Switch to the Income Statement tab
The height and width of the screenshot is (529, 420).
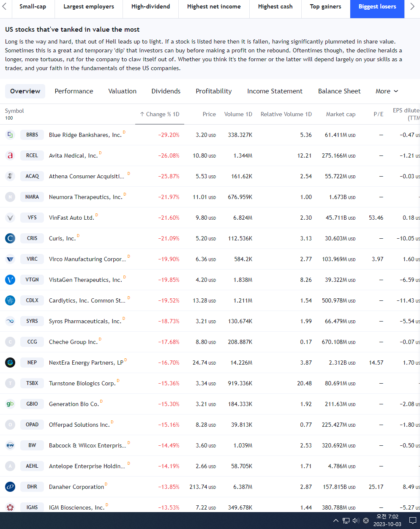pyautogui.click(x=275, y=91)
